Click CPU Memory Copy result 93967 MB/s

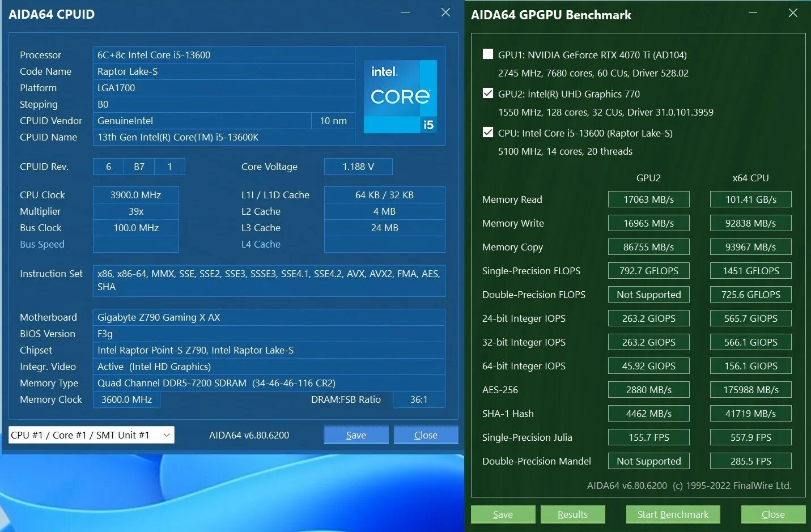pos(750,247)
